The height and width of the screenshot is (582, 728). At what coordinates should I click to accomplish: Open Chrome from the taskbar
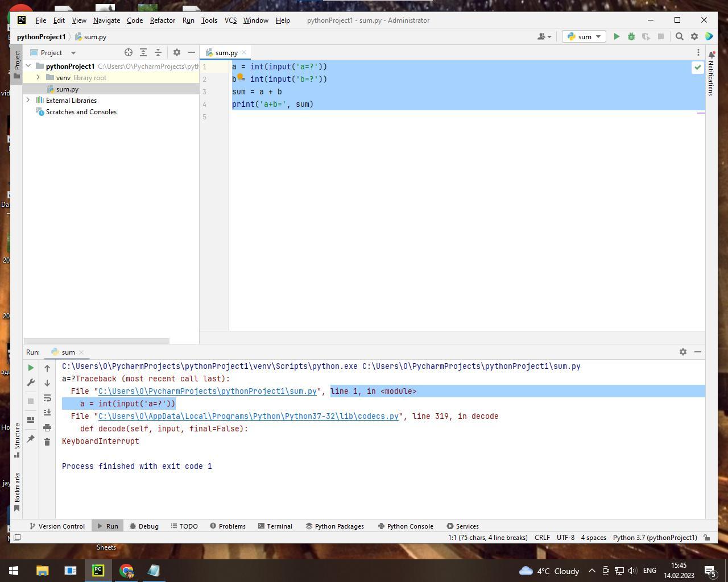(126, 571)
